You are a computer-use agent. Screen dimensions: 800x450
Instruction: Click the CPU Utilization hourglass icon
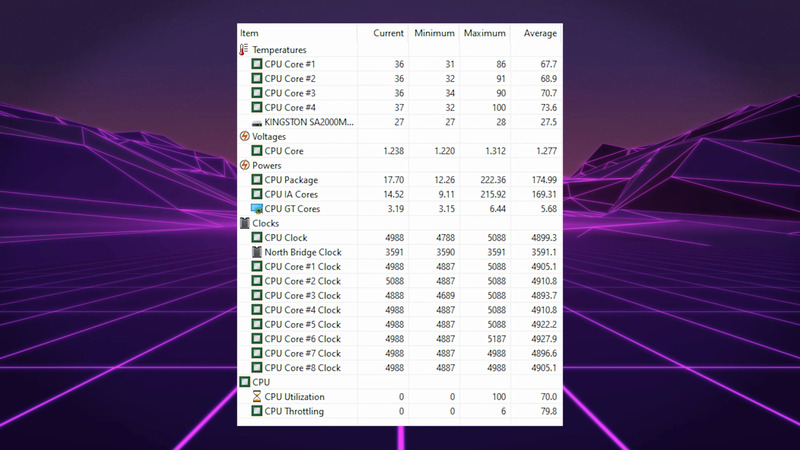[257, 397]
